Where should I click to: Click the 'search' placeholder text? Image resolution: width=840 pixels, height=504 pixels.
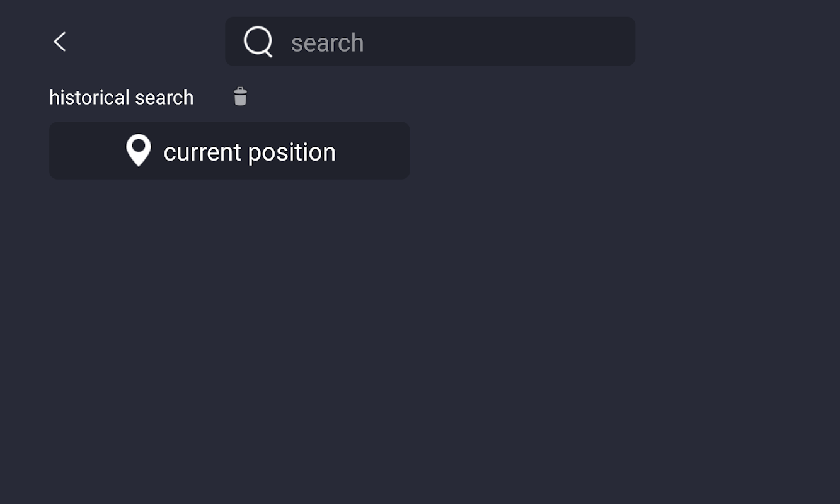(327, 43)
